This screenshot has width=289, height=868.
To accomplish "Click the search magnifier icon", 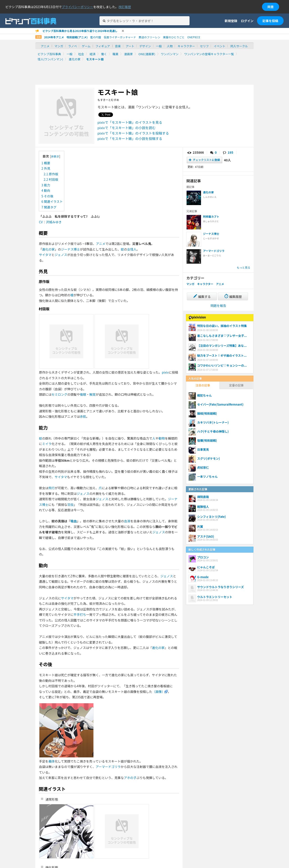I will (104, 21).
